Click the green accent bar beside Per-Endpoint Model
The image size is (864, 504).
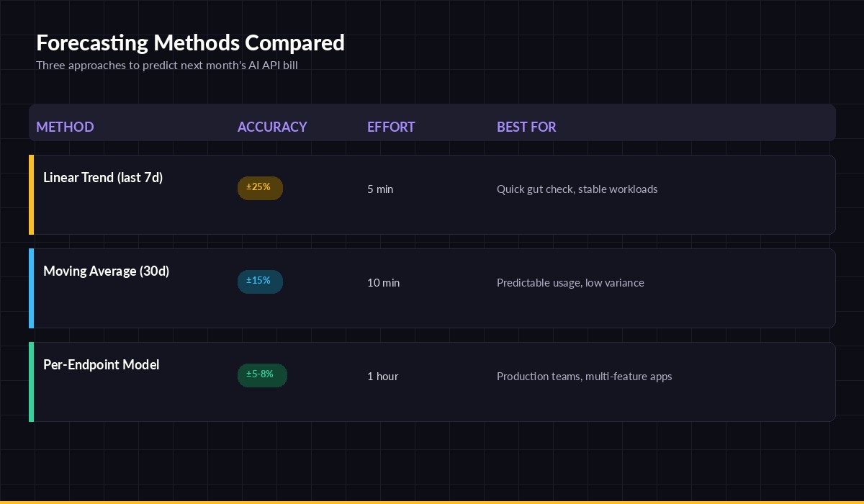click(32, 382)
